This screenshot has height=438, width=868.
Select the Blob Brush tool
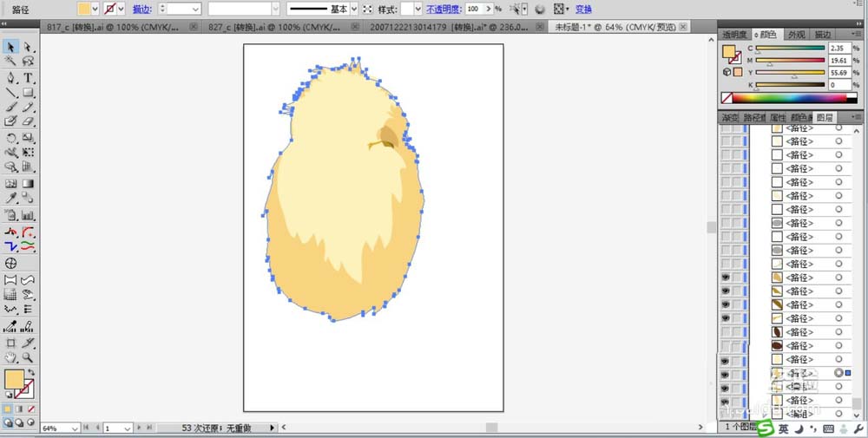click(10, 121)
